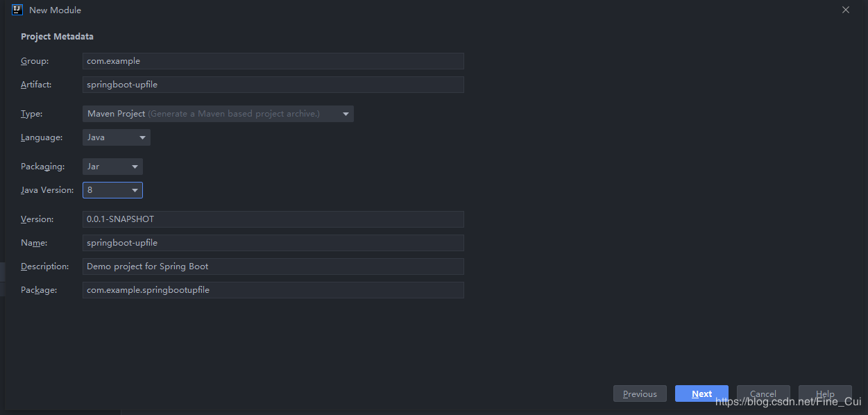
Task: Click the Group input field
Action: [x=273, y=61]
